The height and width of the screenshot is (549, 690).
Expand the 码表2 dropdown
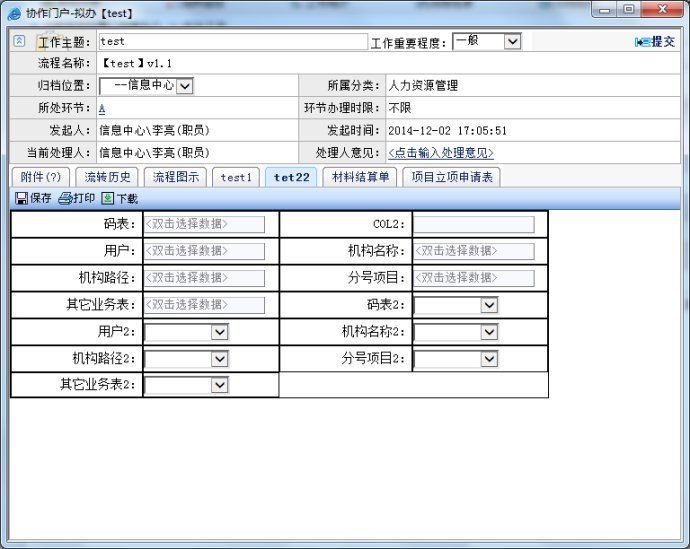(456, 305)
